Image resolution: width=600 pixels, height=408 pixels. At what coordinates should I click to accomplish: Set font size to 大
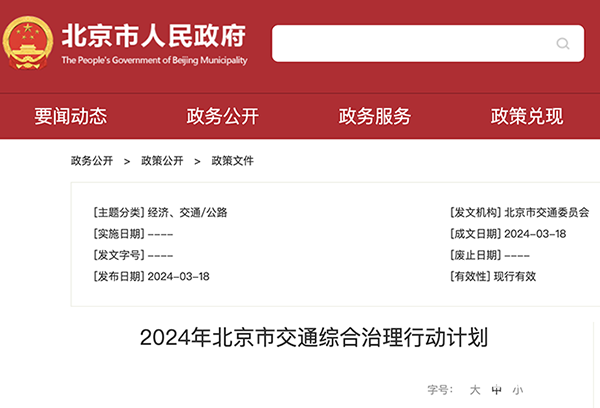tap(475, 390)
